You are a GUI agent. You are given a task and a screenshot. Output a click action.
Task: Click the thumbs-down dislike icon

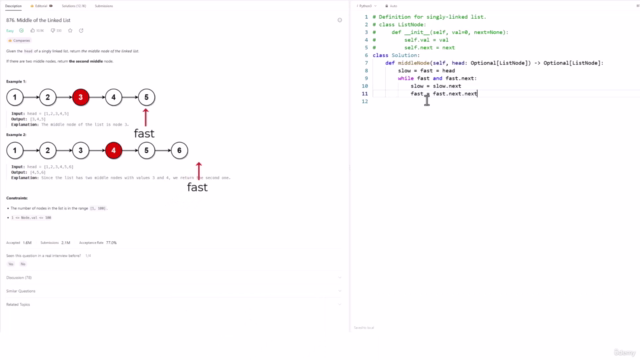click(x=53, y=31)
